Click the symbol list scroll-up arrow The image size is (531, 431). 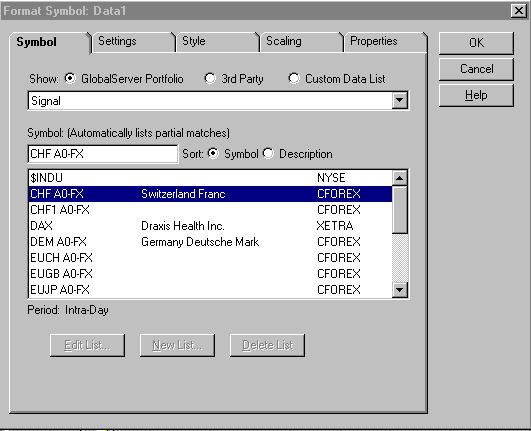(x=400, y=178)
